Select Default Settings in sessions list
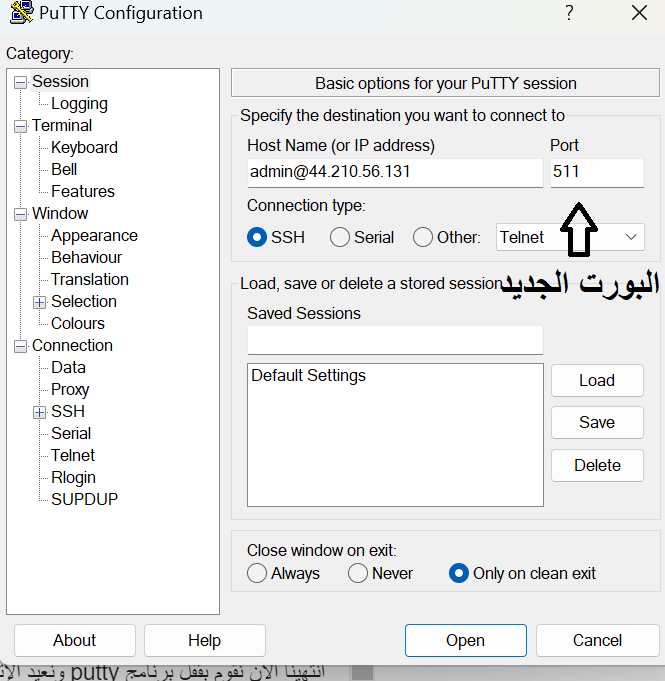 coord(308,375)
